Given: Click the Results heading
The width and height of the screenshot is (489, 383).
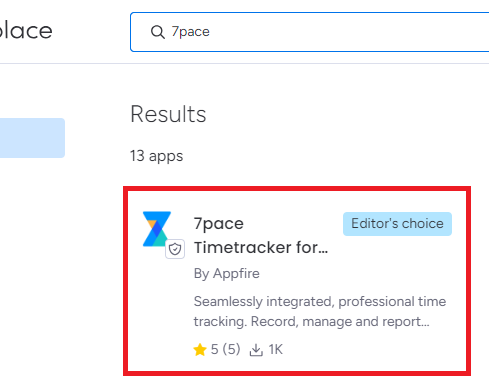Looking at the screenshot, I should tap(168, 114).
